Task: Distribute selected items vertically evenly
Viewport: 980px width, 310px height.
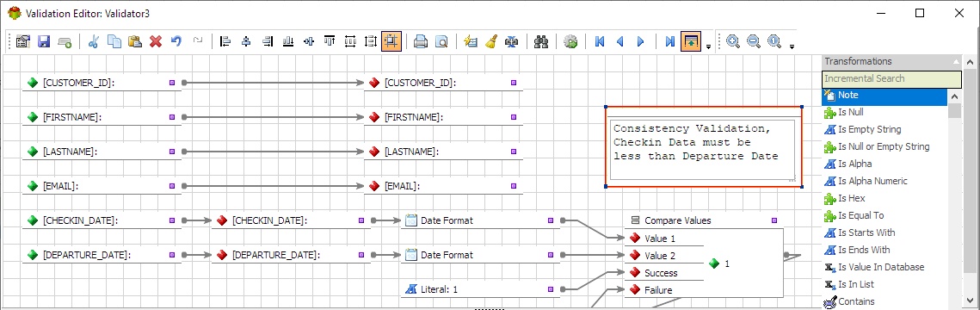Action: [371, 42]
